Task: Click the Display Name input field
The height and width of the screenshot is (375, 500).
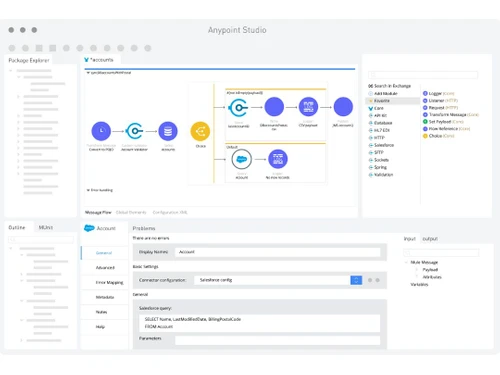Action: click(x=277, y=252)
